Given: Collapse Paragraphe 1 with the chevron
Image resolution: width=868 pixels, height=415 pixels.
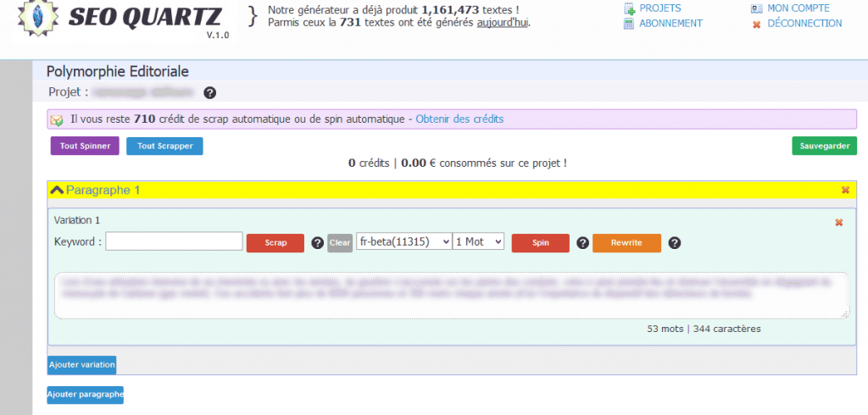Looking at the screenshot, I should 57,190.
